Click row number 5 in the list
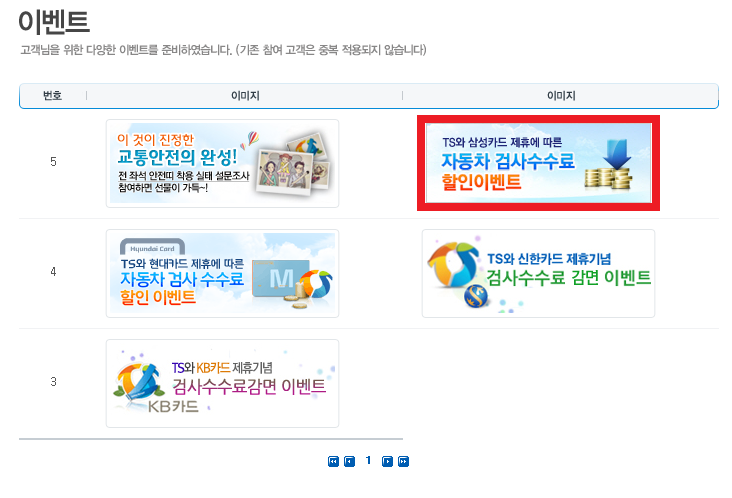The image size is (732, 498). [x=53, y=162]
